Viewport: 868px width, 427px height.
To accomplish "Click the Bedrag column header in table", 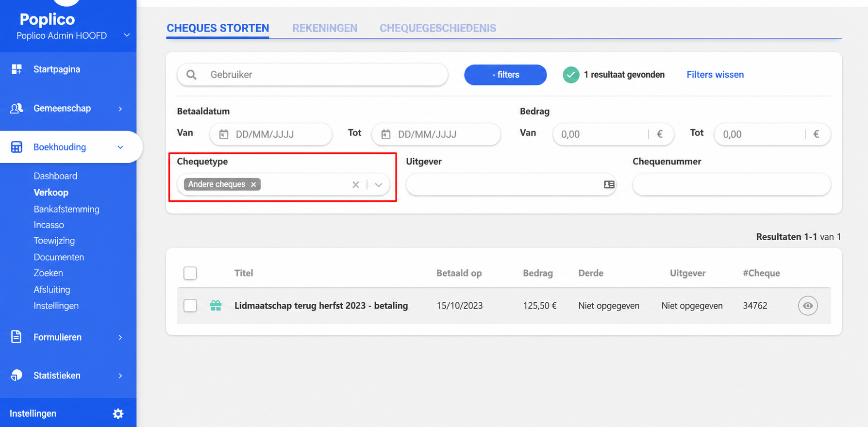I will pyautogui.click(x=538, y=273).
